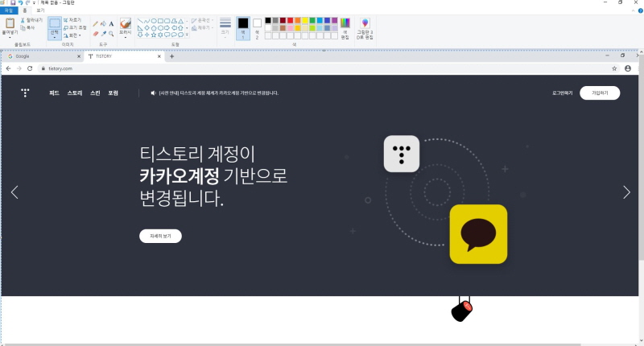Click the Paint horizontal scrollbar
Screen dimensions: 644x346
[x=291, y=344]
